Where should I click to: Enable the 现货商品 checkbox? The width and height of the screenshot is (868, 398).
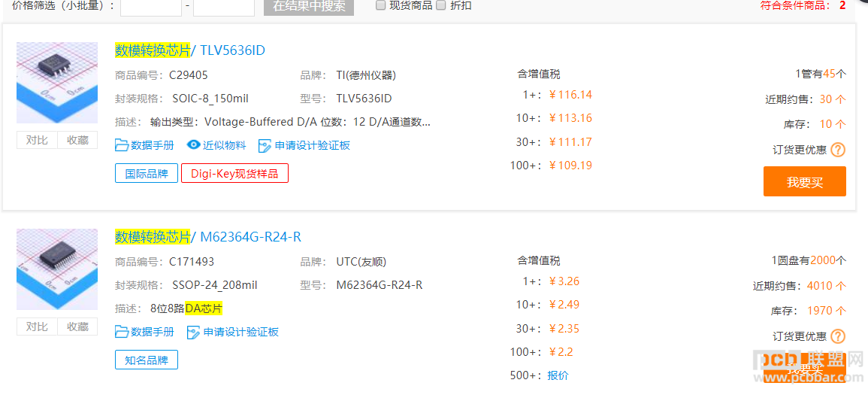pos(380,5)
